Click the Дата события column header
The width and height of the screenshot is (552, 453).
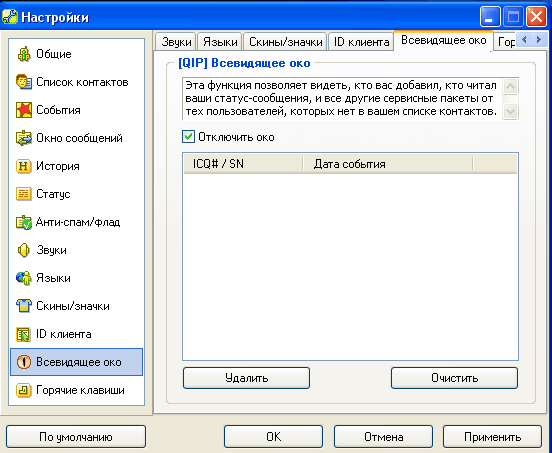pos(388,164)
